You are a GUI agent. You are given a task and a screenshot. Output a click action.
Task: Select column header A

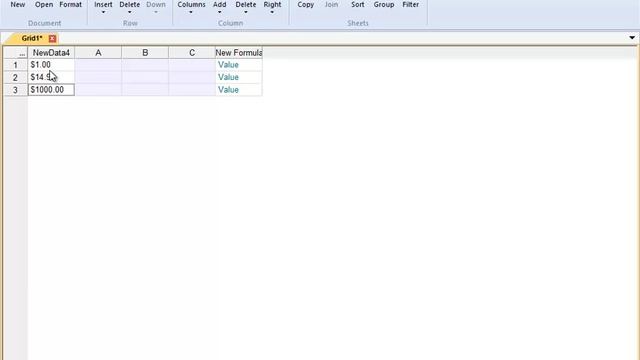(x=98, y=53)
